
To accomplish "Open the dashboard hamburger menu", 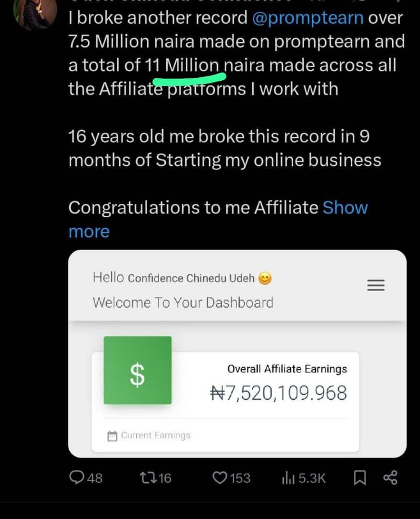I will pyautogui.click(x=376, y=285).
